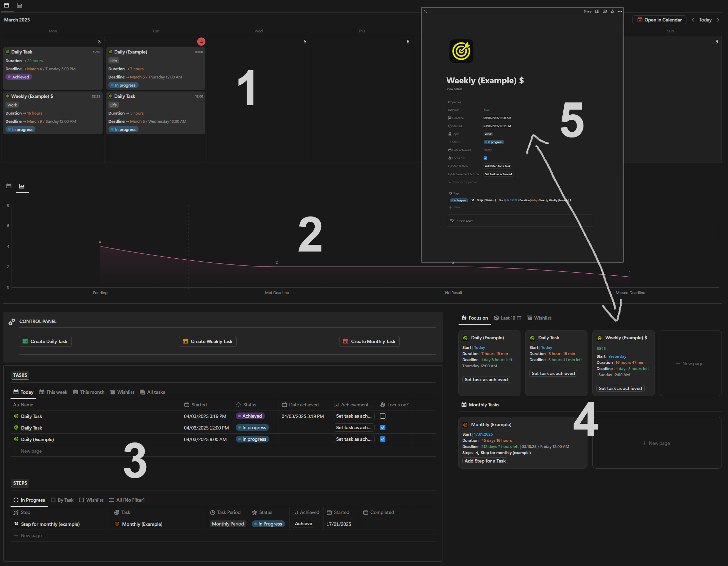Expand the 10 more properties section
The width and height of the screenshot is (728, 566).
(x=463, y=182)
